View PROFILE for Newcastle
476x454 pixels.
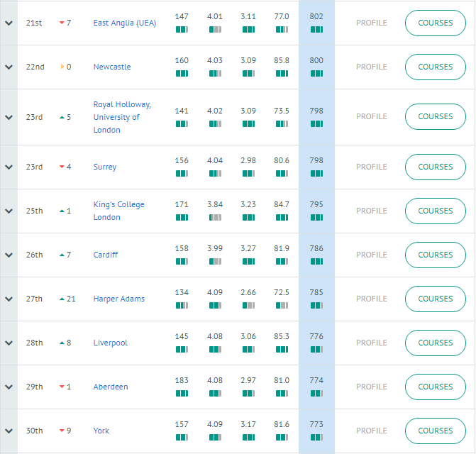(x=372, y=67)
